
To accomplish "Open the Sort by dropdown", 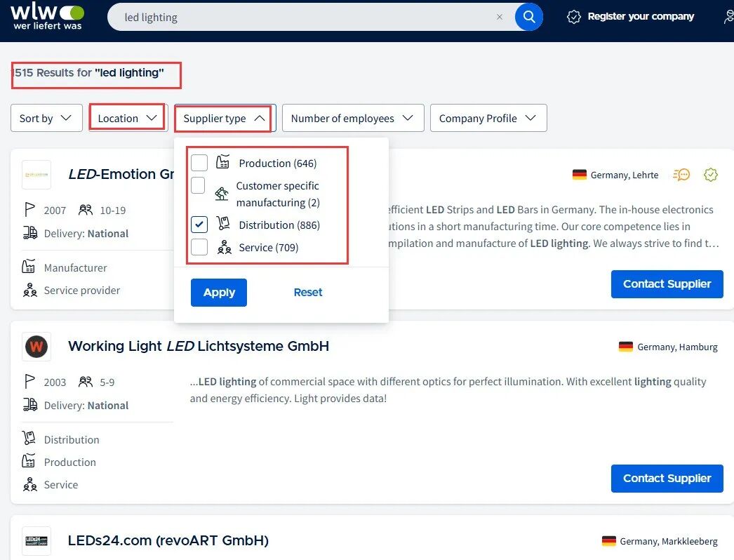I will click(x=46, y=119).
